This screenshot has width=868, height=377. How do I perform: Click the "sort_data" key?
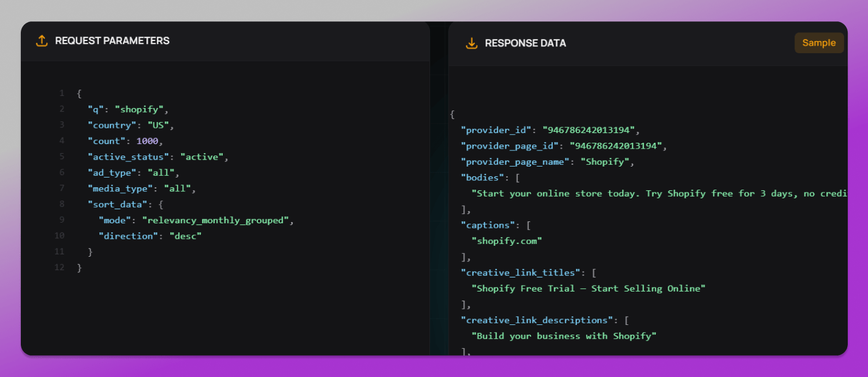click(117, 204)
